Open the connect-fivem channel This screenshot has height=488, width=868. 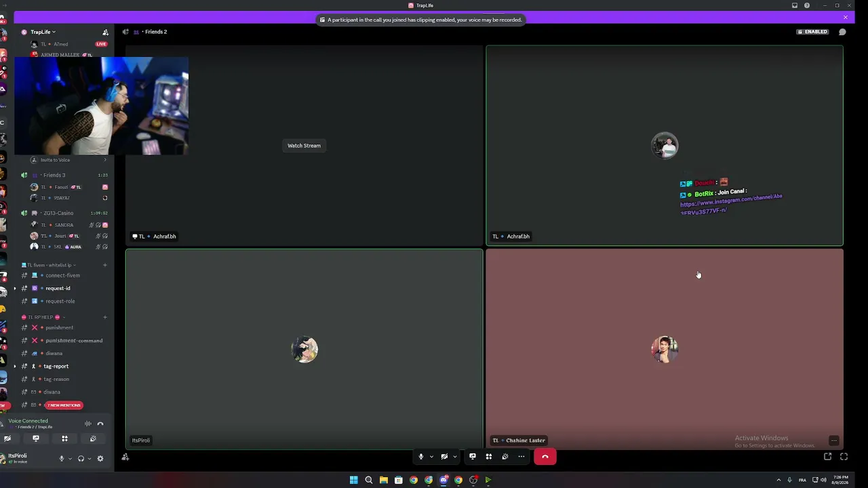coord(64,275)
